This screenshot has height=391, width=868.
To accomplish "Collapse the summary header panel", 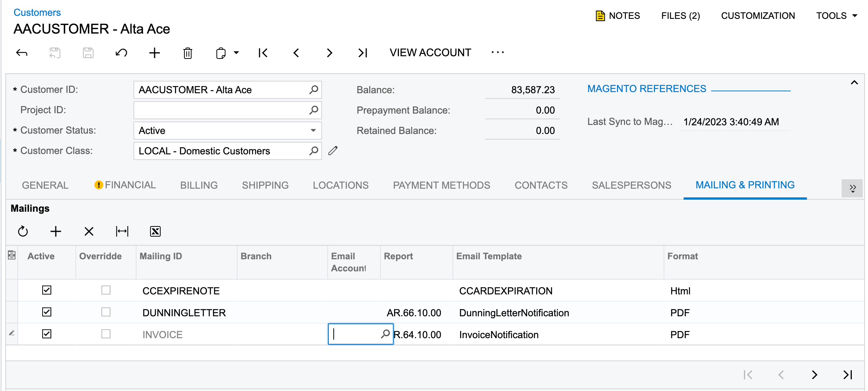I will (854, 83).
